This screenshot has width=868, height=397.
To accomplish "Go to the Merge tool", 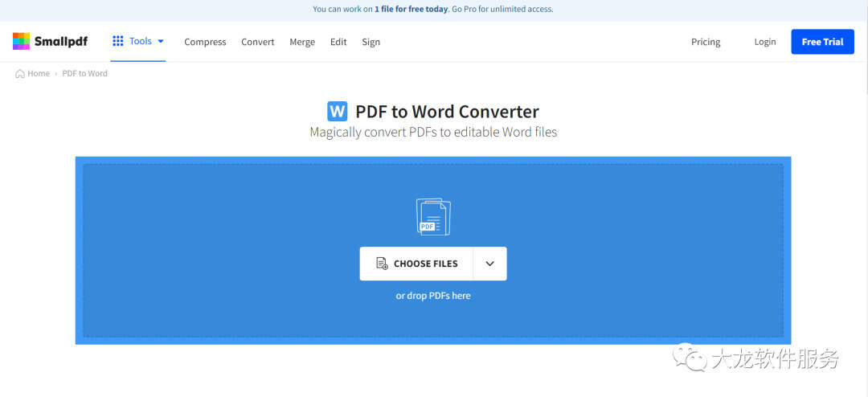I will (x=302, y=42).
